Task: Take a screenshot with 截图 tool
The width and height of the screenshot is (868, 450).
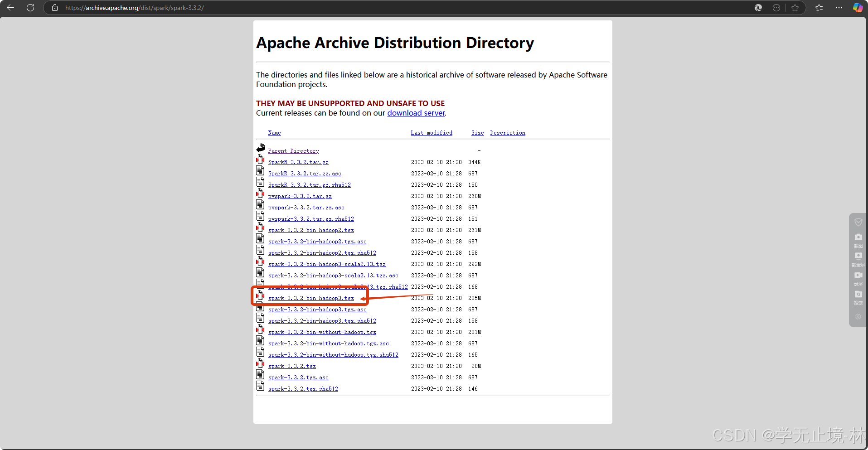Action: click(x=858, y=240)
